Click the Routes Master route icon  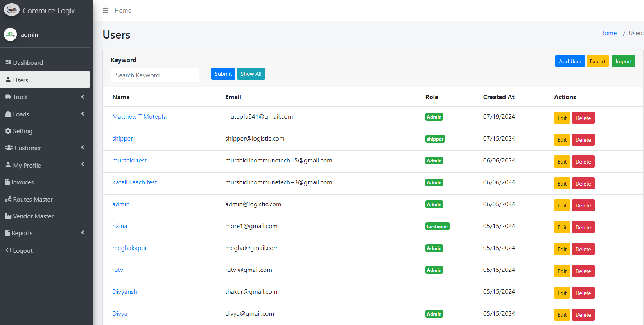[8, 199]
